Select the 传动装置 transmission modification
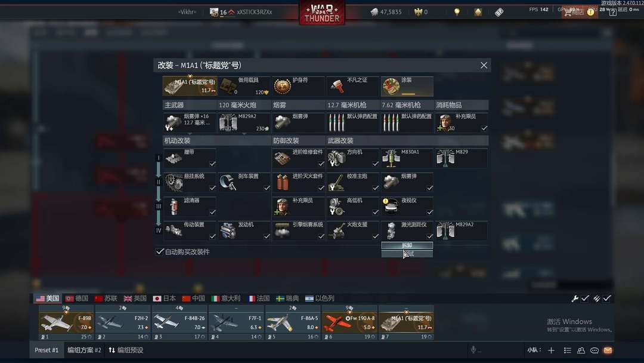The width and height of the screenshot is (644, 363). 190,230
